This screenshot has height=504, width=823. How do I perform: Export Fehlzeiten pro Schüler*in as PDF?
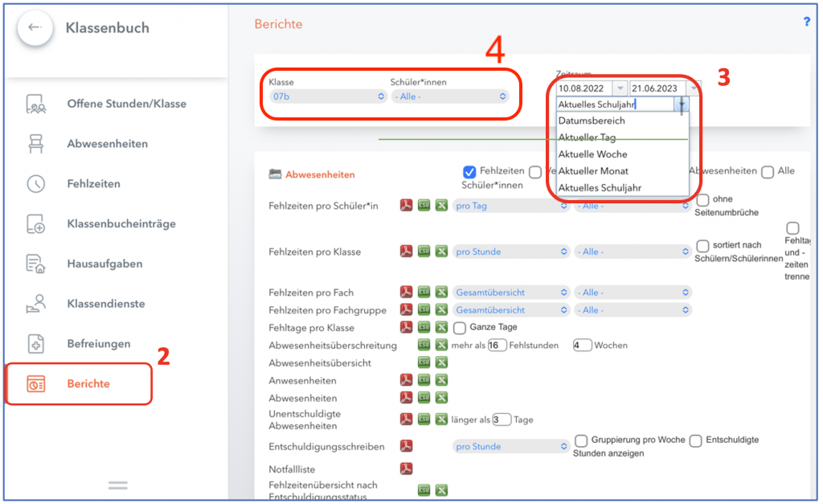pos(407,206)
